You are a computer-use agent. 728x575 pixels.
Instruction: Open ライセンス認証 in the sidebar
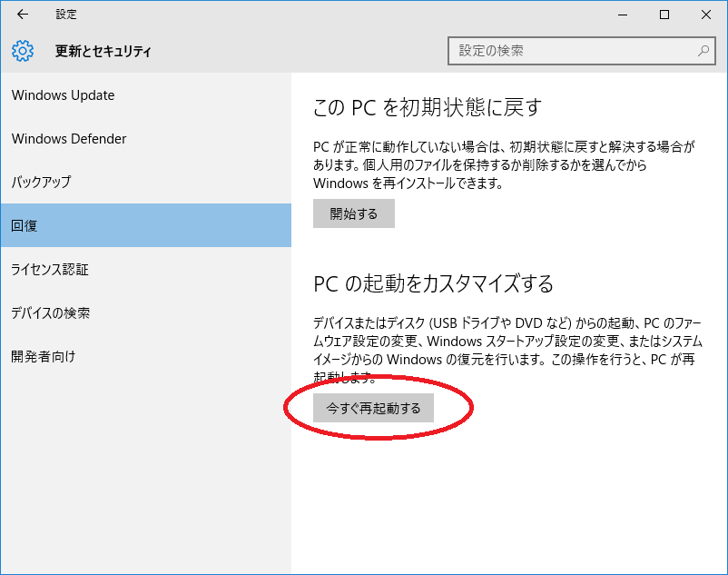pyautogui.click(x=146, y=270)
